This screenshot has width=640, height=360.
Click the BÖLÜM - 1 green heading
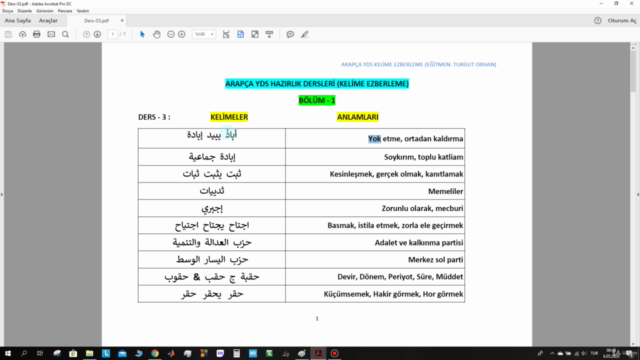(317, 100)
